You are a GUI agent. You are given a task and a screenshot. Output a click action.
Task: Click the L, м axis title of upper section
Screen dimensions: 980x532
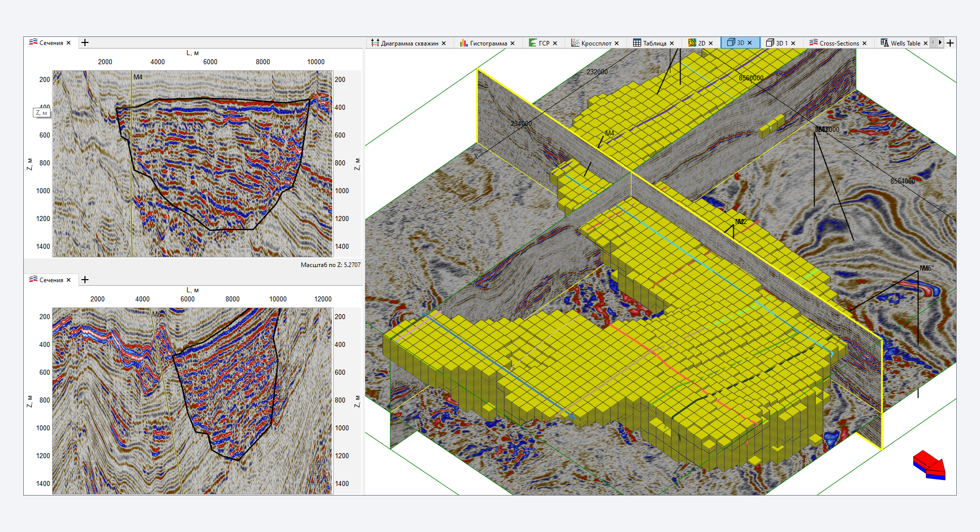[x=192, y=53]
